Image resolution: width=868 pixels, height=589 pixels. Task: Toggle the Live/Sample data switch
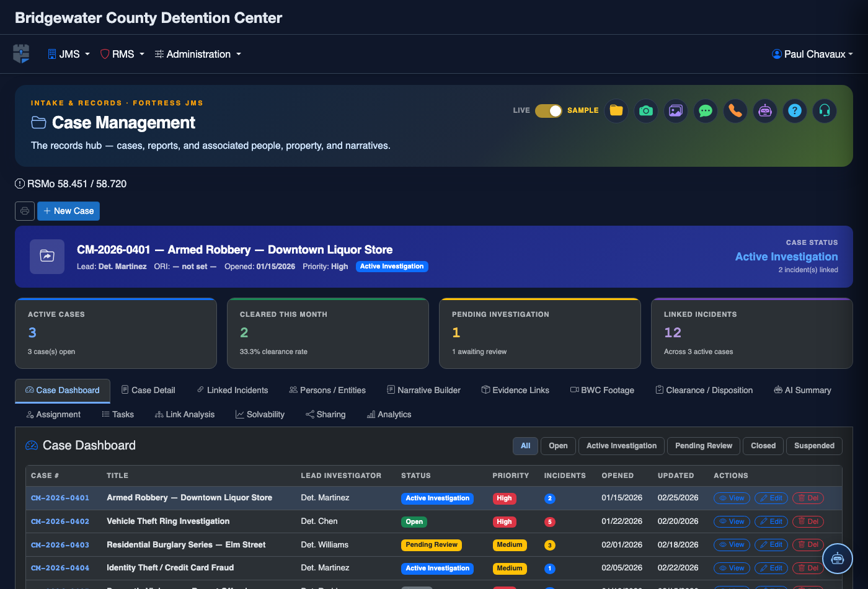pyautogui.click(x=549, y=110)
